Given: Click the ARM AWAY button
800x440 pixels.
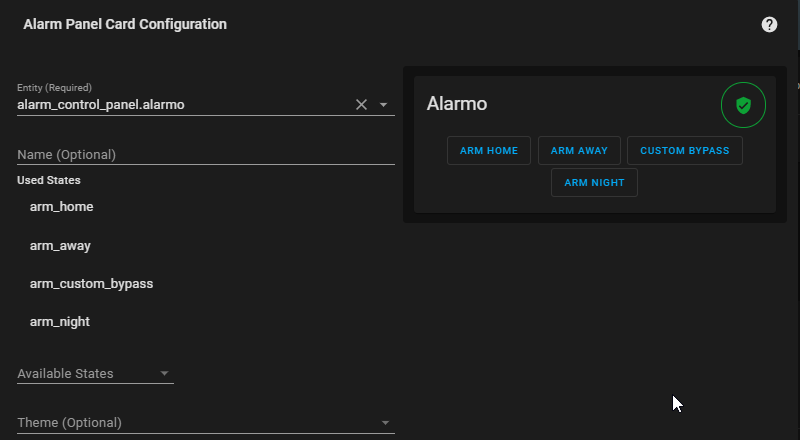Looking at the screenshot, I should click(579, 151).
